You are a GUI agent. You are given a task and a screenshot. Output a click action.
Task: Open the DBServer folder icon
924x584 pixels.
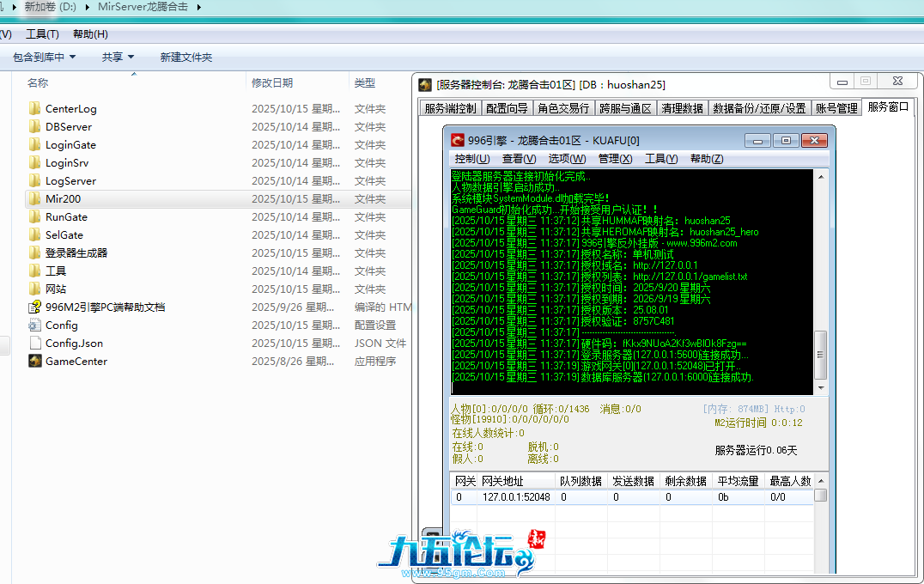tap(34, 126)
